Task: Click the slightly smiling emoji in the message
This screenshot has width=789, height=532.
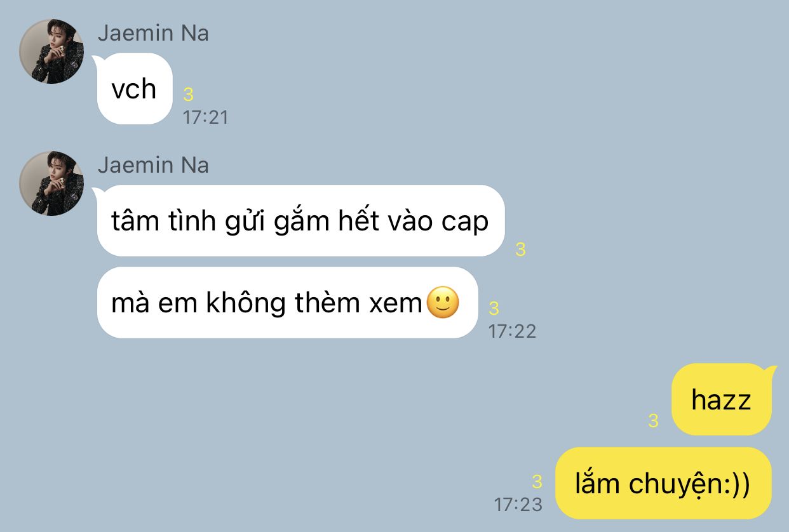Action: 443,303
